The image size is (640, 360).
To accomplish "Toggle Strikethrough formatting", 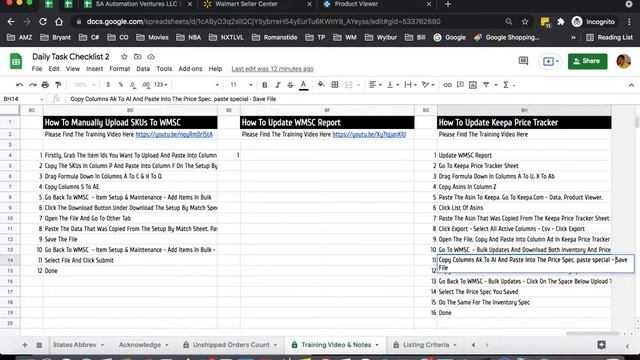I will 290,85.
